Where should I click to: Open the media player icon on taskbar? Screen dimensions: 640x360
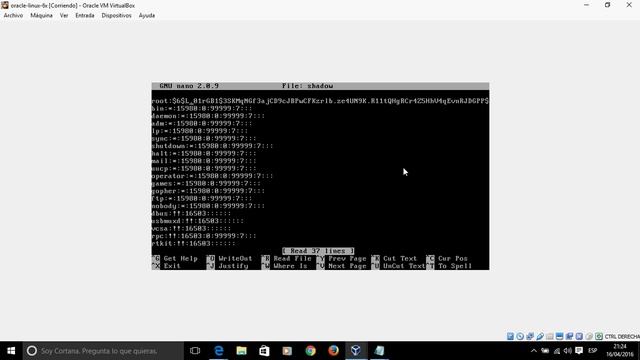pos(287,351)
